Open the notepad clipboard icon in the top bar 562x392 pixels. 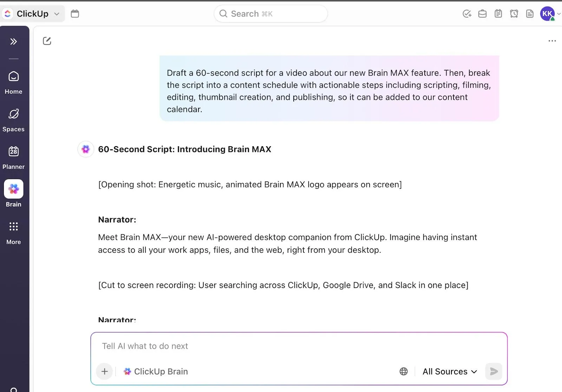click(498, 14)
